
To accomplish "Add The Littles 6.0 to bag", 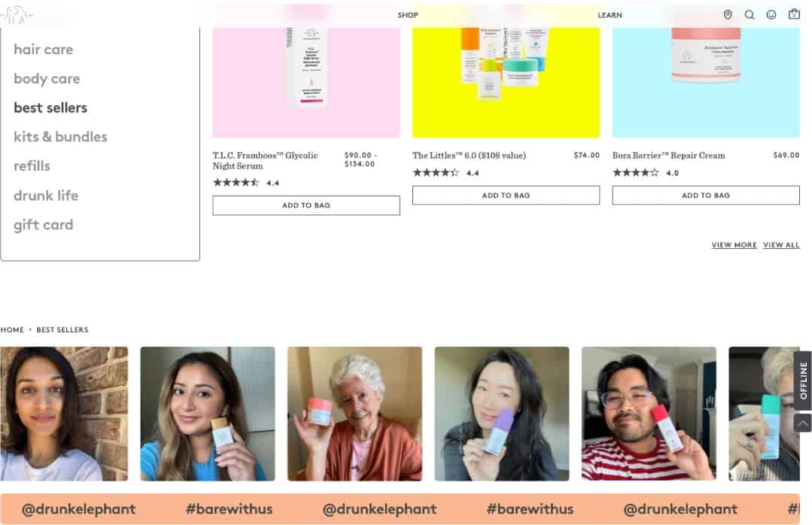I will click(506, 196).
